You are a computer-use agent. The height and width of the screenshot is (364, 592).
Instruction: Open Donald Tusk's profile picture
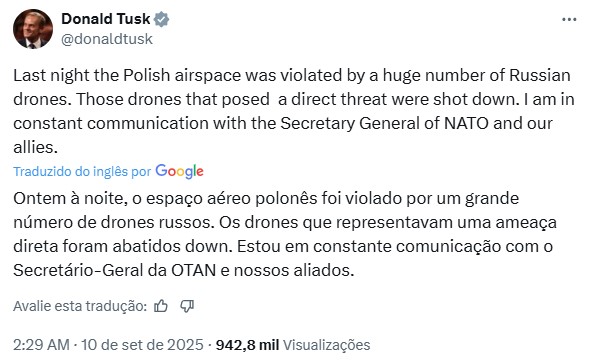pos(33,29)
